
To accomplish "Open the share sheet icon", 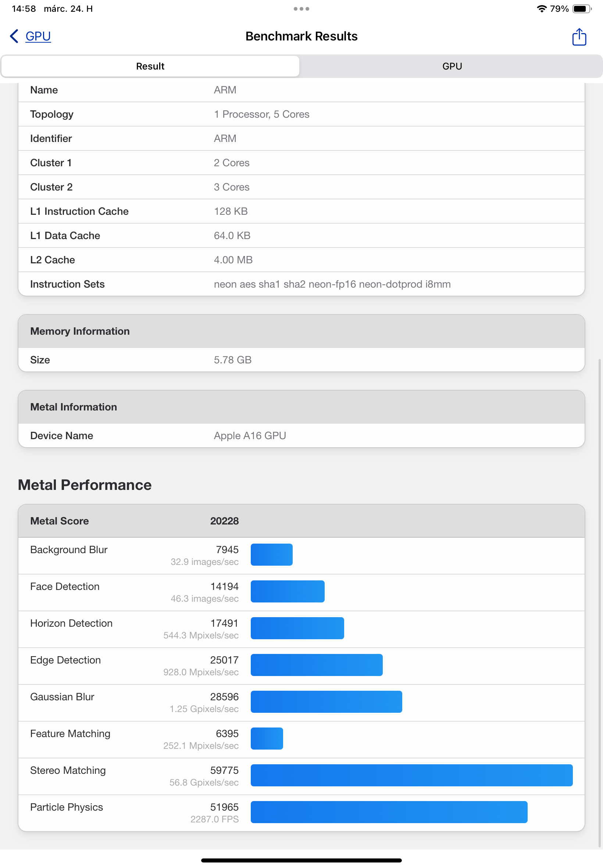I will click(x=579, y=37).
